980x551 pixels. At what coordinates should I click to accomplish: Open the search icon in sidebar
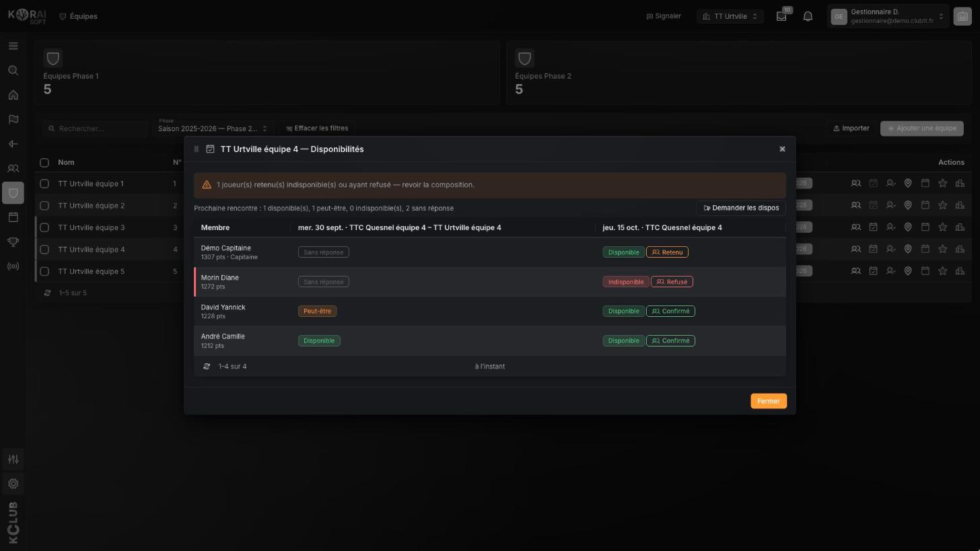point(13,71)
